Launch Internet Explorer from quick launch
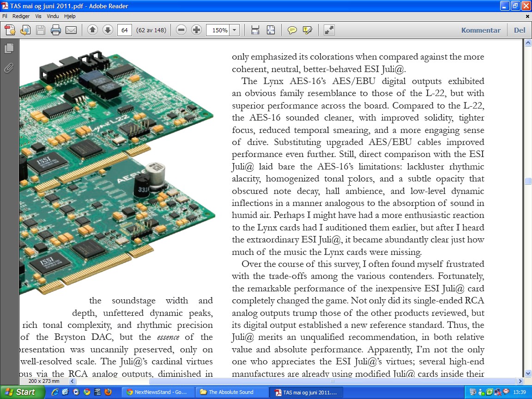This screenshot has width=532, height=399. (54, 392)
